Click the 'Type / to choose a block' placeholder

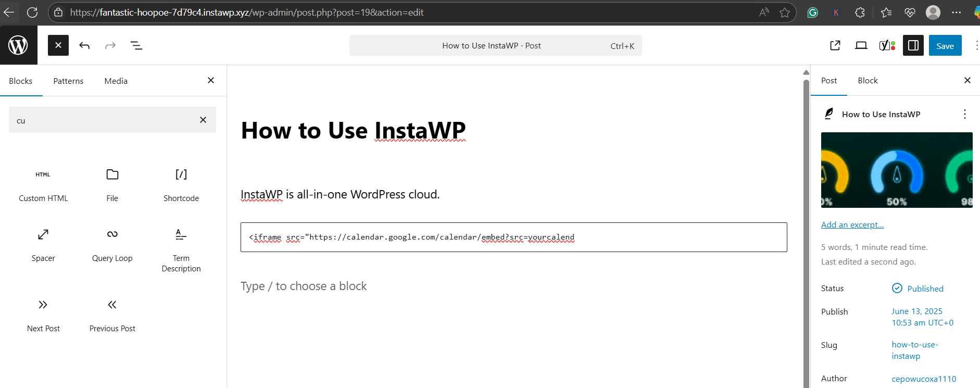[x=304, y=286]
